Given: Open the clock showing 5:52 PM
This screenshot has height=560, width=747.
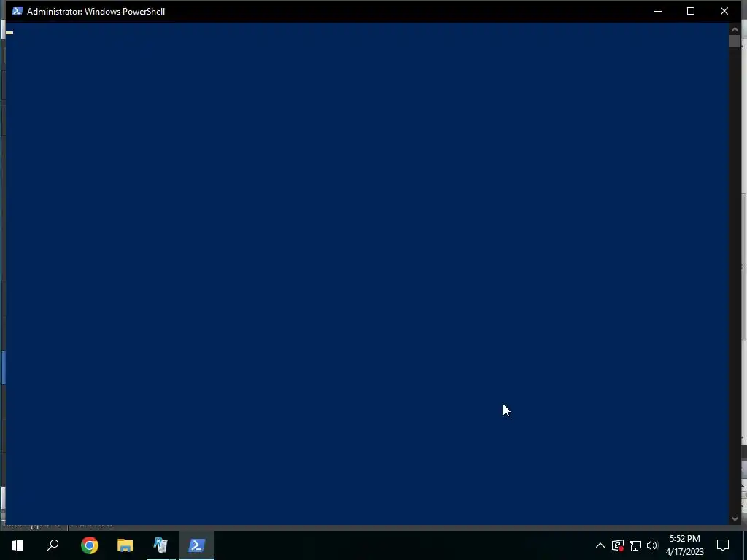Looking at the screenshot, I should 684,545.
